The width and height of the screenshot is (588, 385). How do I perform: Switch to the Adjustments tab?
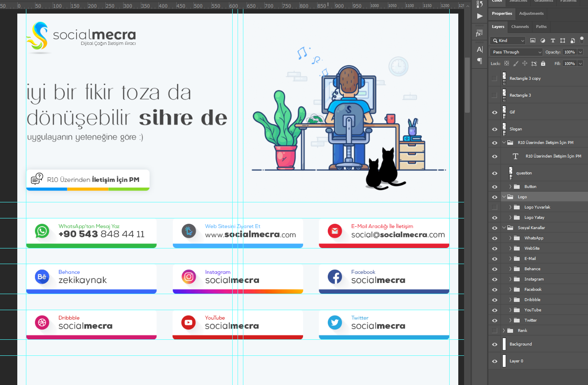click(x=531, y=14)
